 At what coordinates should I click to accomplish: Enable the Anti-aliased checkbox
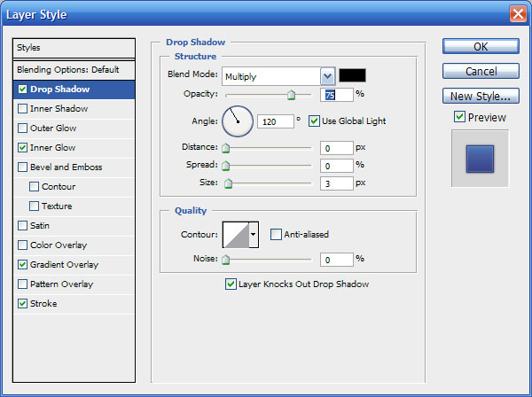(x=276, y=234)
